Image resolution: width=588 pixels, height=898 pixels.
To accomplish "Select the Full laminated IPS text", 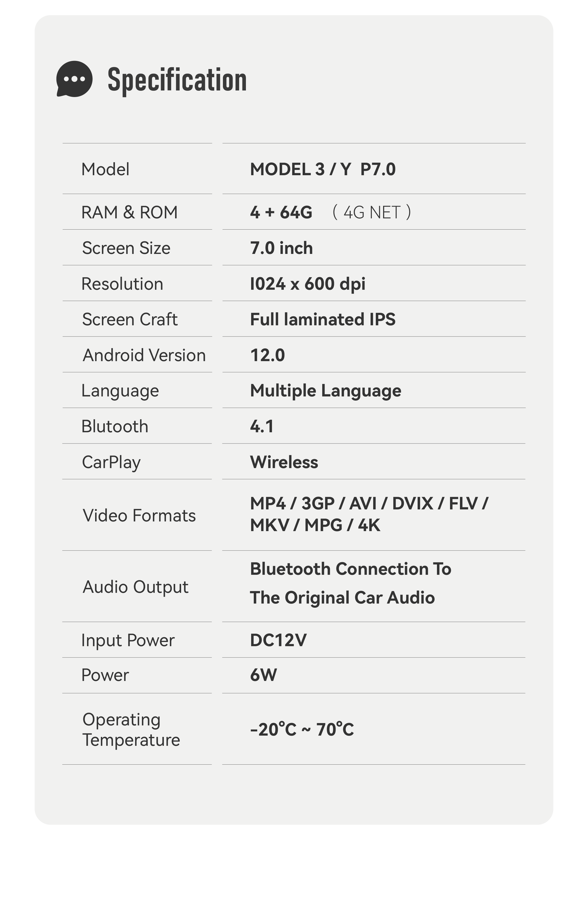I will tap(323, 319).
